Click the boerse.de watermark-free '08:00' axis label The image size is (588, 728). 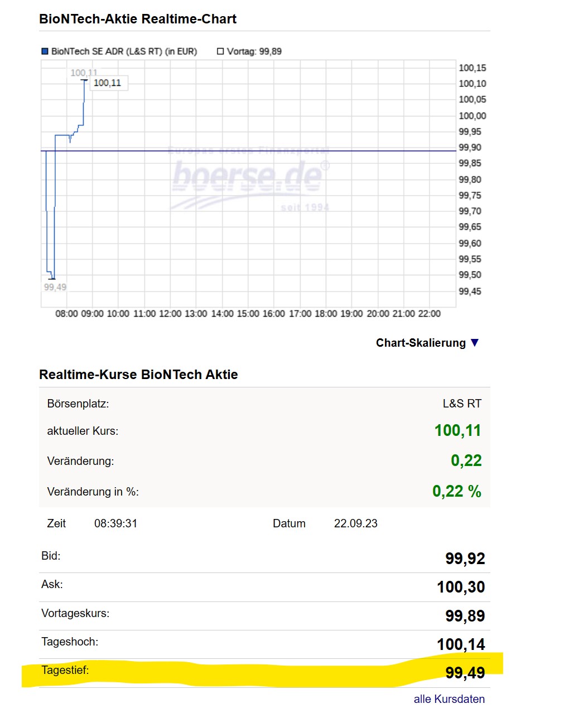66,314
